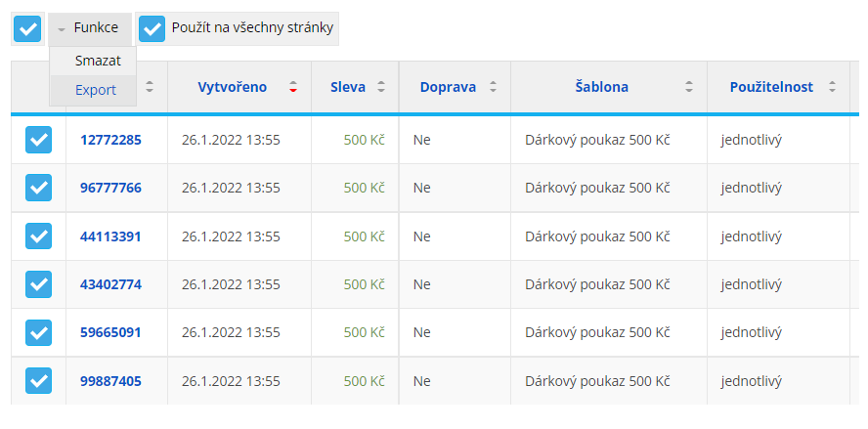The height and width of the screenshot is (429, 868).
Task: Untick the checkbox for voucher 99887405
Action: pyautogui.click(x=39, y=381)
